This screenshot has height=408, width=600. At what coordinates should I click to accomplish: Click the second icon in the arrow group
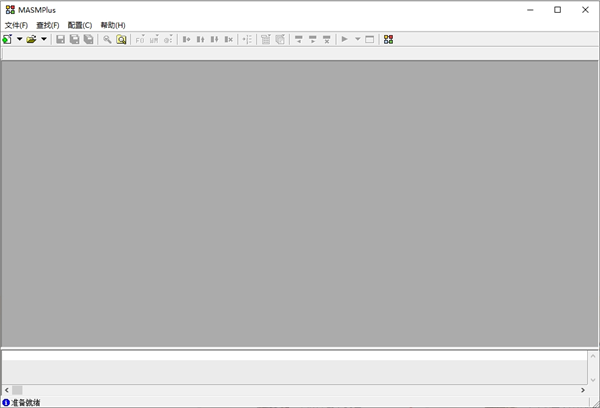click(x=313, y=39)
